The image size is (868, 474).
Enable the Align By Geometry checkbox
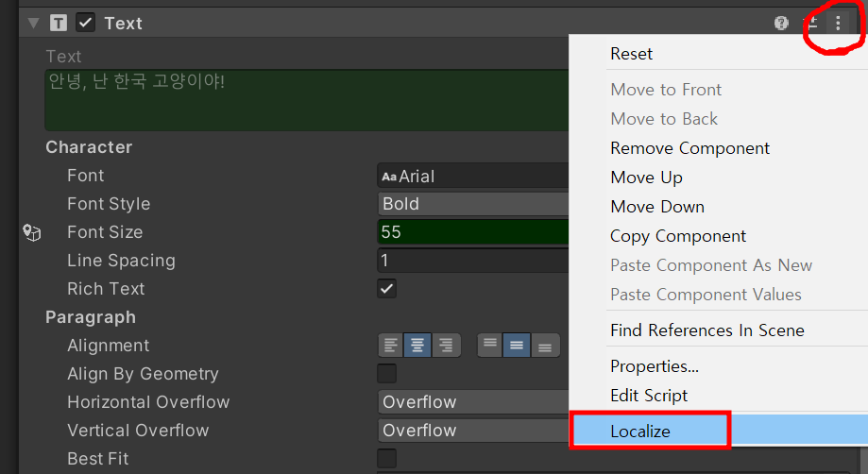click(x=387, y=374)
